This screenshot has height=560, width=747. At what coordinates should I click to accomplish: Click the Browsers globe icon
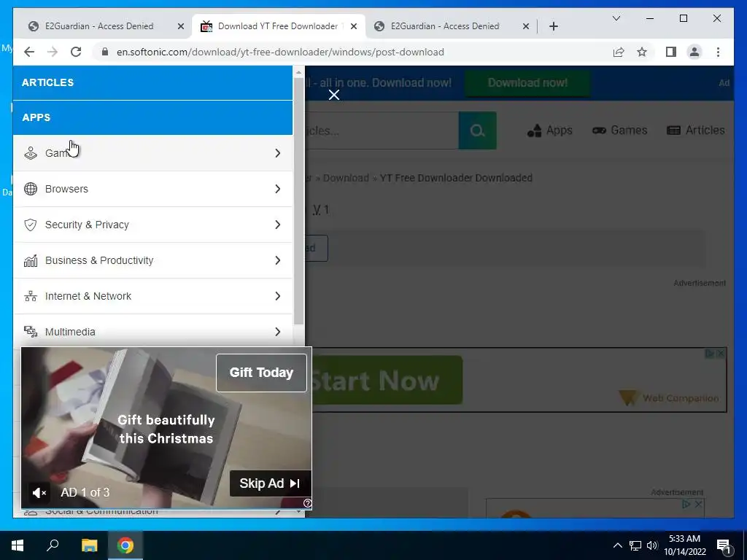tap(31, 189)
